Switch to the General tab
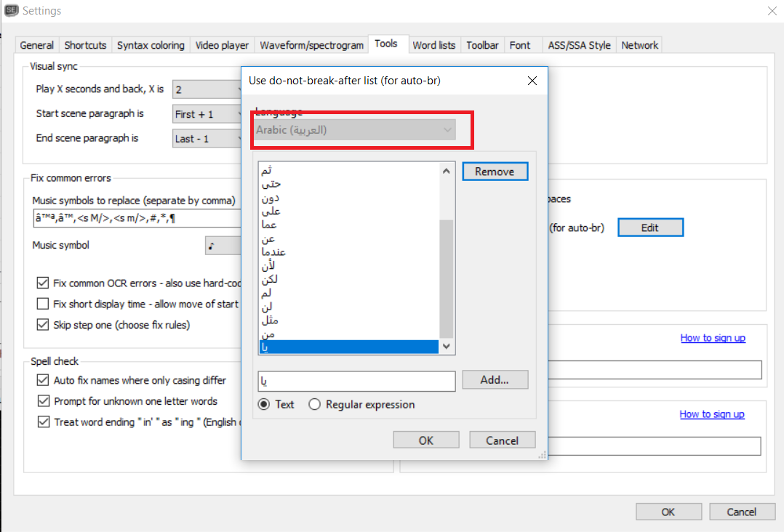Viewport: 784px width, 532px height. click(37, 45)
